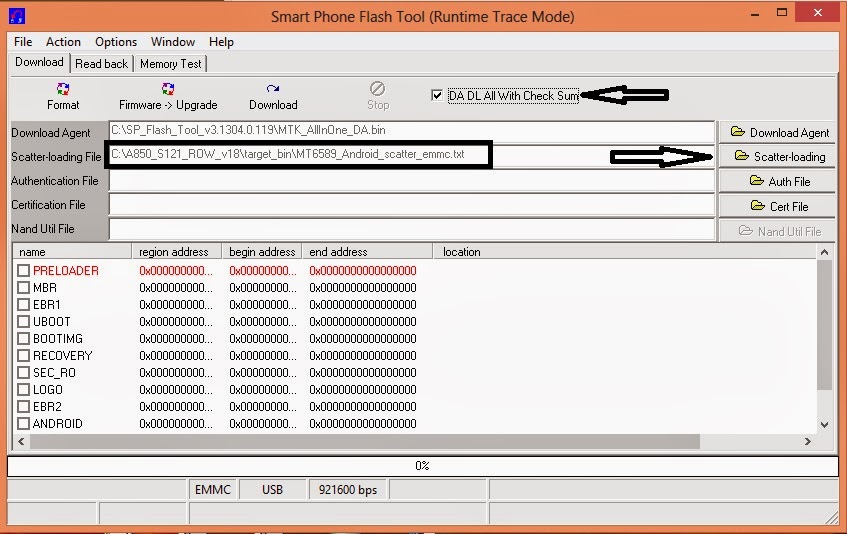Click the 0% download progress bar
This screenshot has height=534, width=847.
coord(422,466)
